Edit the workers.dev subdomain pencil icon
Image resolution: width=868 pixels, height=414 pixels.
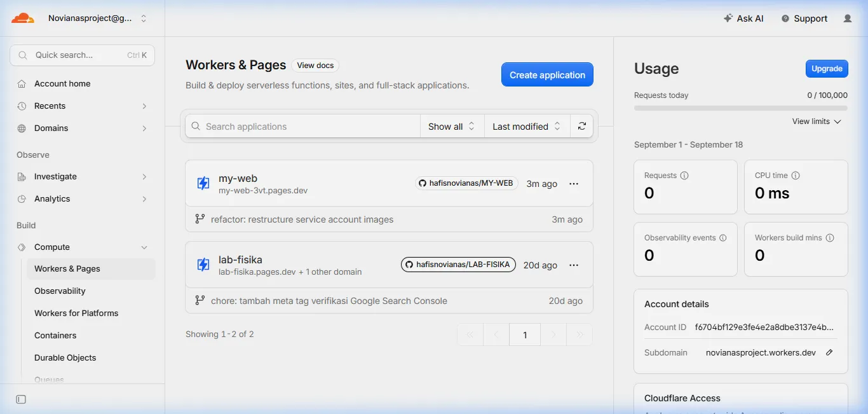point(829,352)
